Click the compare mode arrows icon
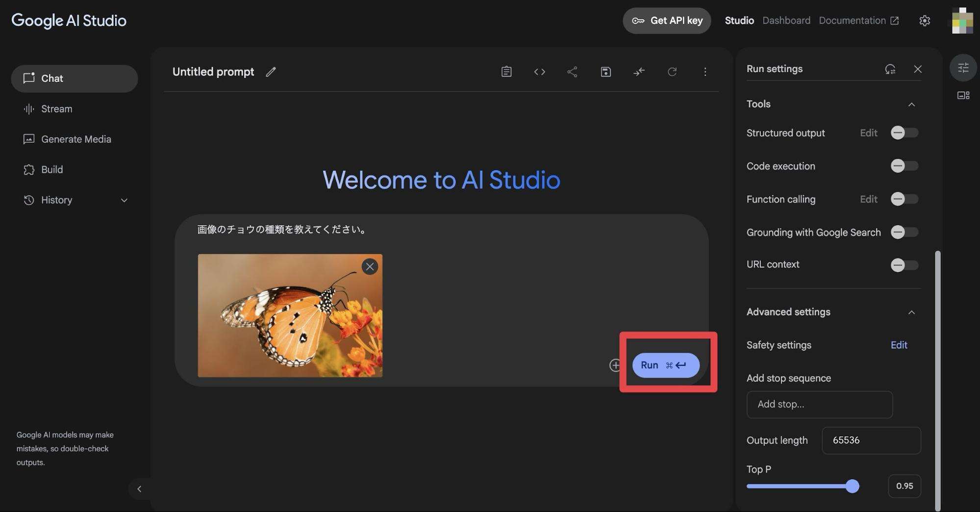This screenshot has width=980, height=512. point(639,72)
